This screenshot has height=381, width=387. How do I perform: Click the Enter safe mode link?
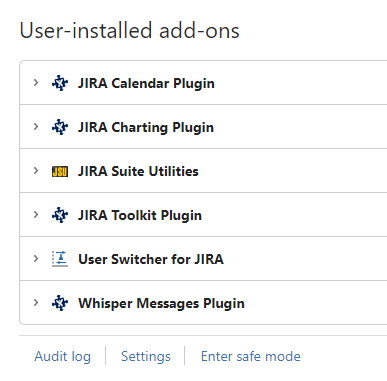[x=251, y=356]
